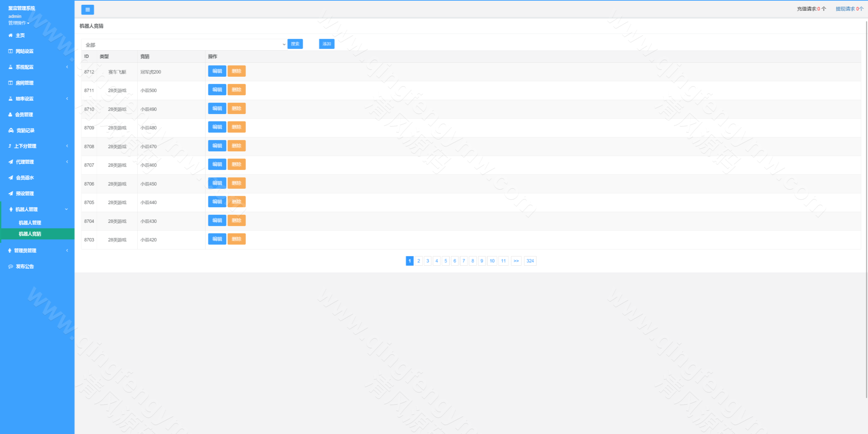Click the 发布公告 comment bubble icon
The image size is (868, 434).
pos(11,266)
